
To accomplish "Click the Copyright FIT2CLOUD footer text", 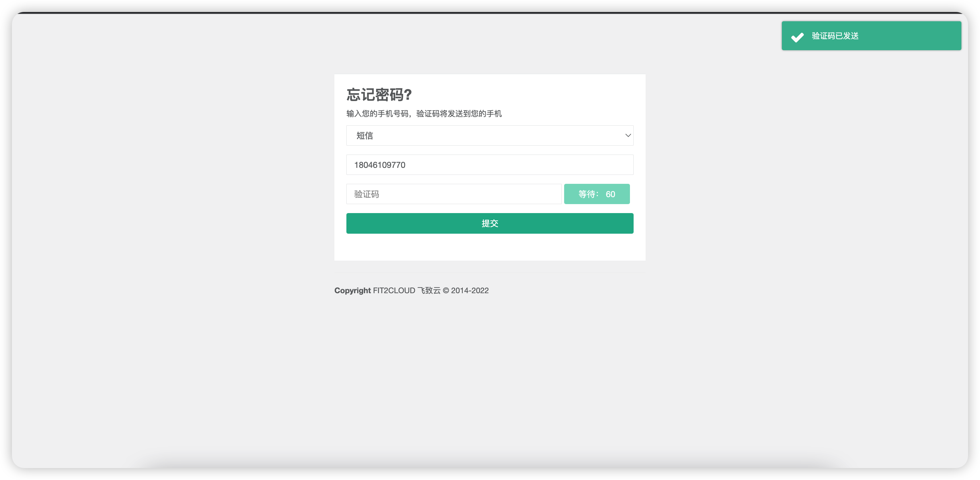I will 411,291.
